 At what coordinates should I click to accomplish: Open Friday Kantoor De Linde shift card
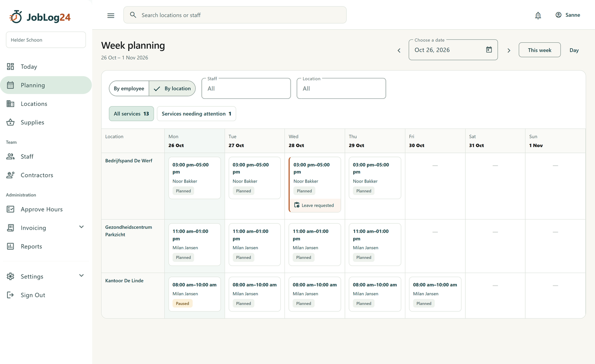tap(435, 294)
